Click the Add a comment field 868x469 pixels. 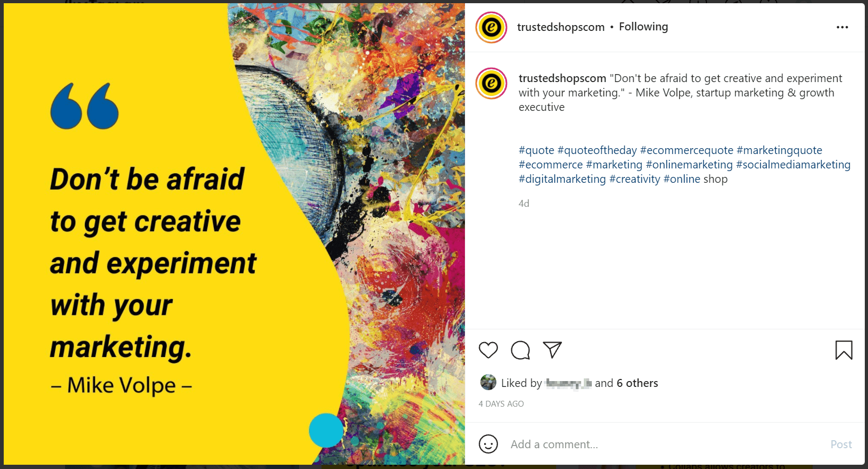[x=666, y=444]
